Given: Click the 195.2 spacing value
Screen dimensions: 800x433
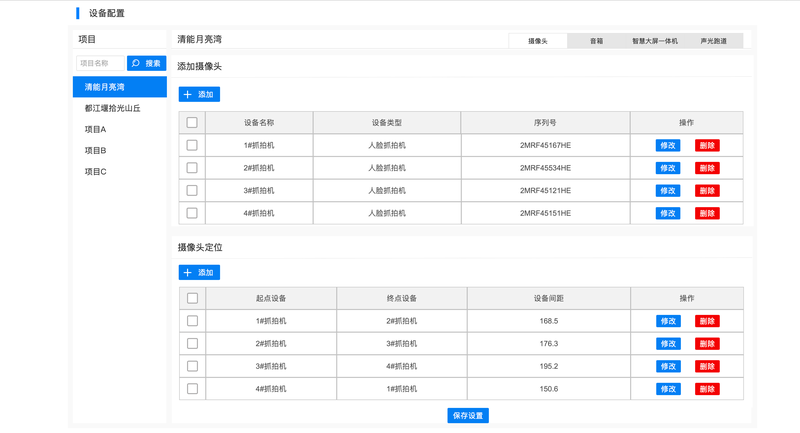Looking at the screenshot, I should tap(549, 366).
